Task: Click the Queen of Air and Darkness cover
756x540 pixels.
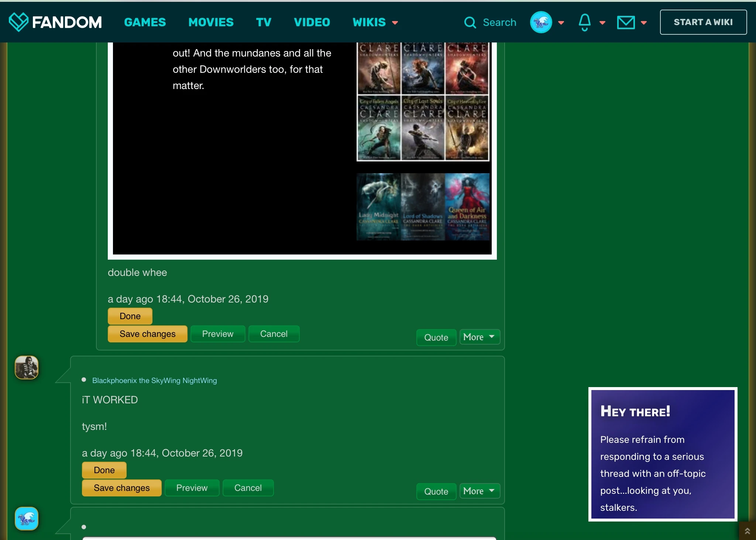Action: point(467,207)
